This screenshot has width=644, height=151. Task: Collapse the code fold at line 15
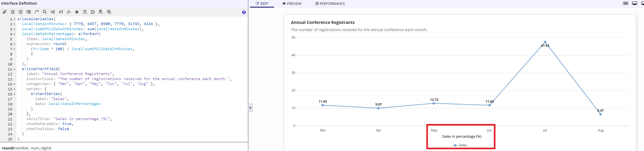point(14,89)
